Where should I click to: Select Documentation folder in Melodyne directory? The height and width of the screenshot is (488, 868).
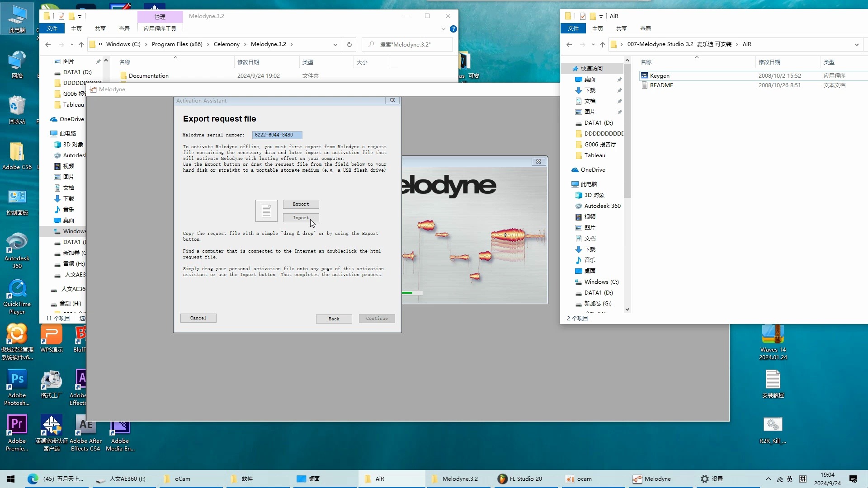[x=148, y=75]
